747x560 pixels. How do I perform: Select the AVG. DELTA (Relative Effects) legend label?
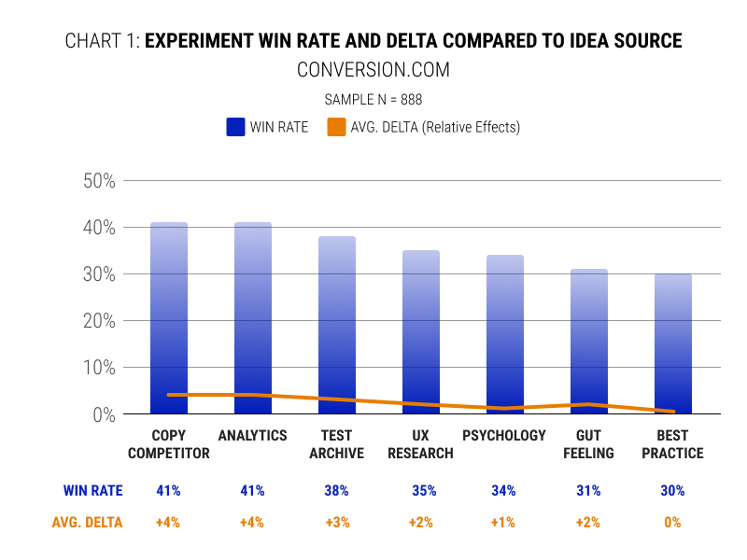(435, 127)
